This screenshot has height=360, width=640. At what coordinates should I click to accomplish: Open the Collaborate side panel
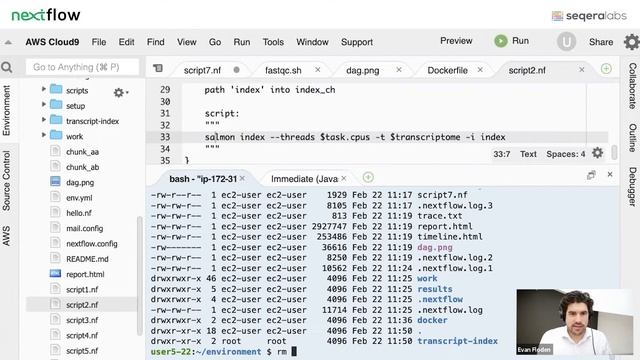pos(632,86)
